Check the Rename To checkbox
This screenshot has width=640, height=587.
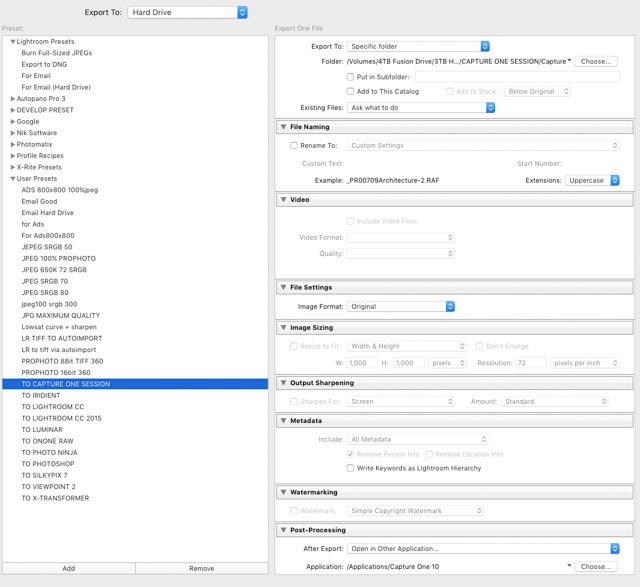293,145
